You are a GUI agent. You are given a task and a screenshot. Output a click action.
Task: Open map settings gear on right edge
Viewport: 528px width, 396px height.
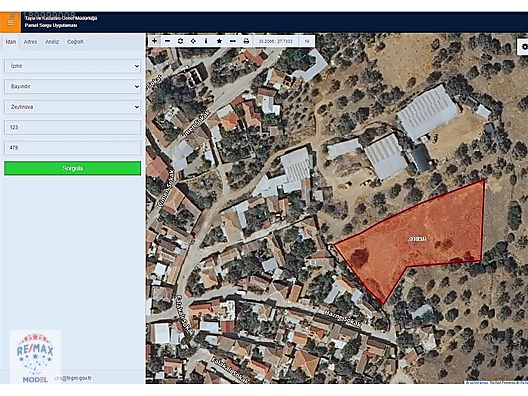(523, 47)
